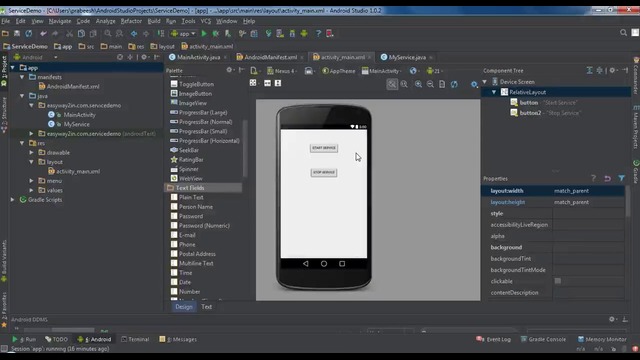
Task: Open the SDK Manager icon
Action: pos(292,33)
